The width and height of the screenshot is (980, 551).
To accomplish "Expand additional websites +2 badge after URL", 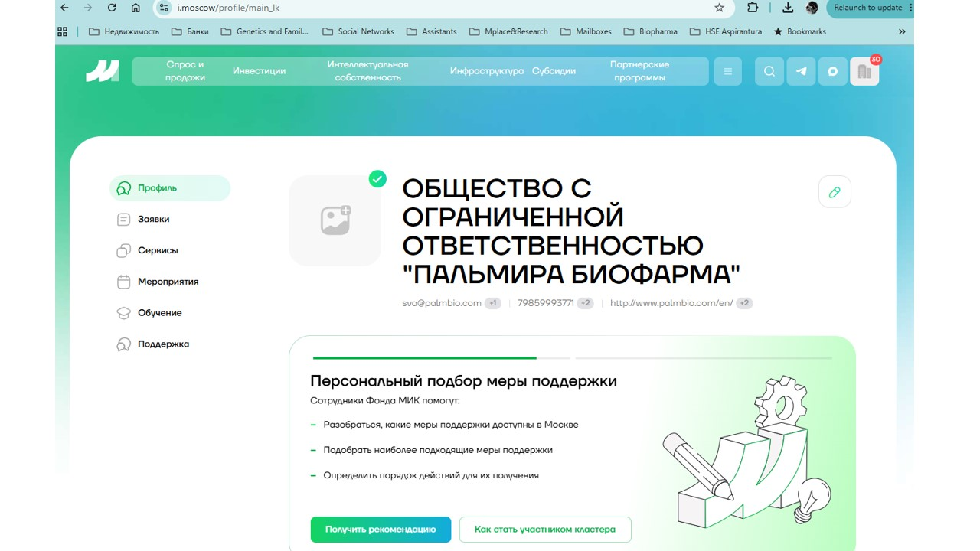I will pyautogui.click(x=744, y=303).
